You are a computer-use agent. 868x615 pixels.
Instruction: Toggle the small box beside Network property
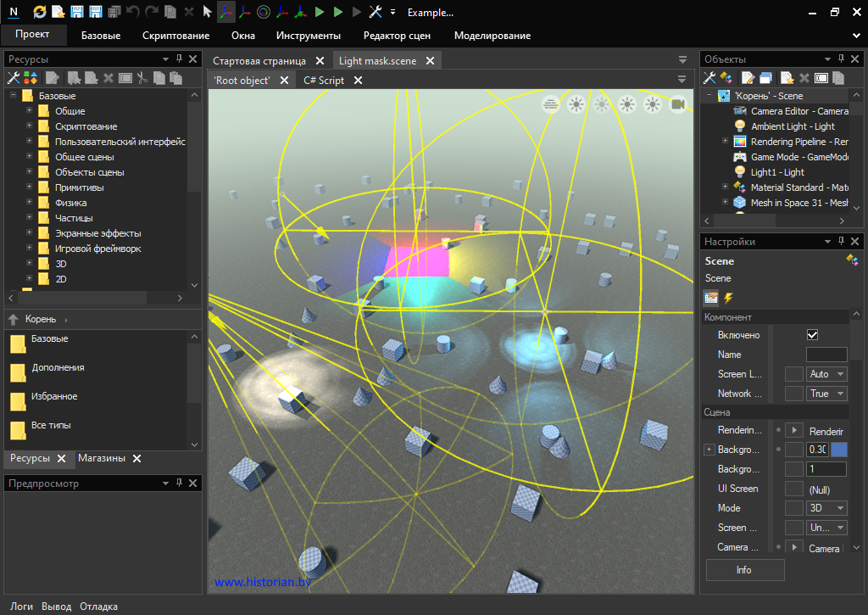click(793, 394)
